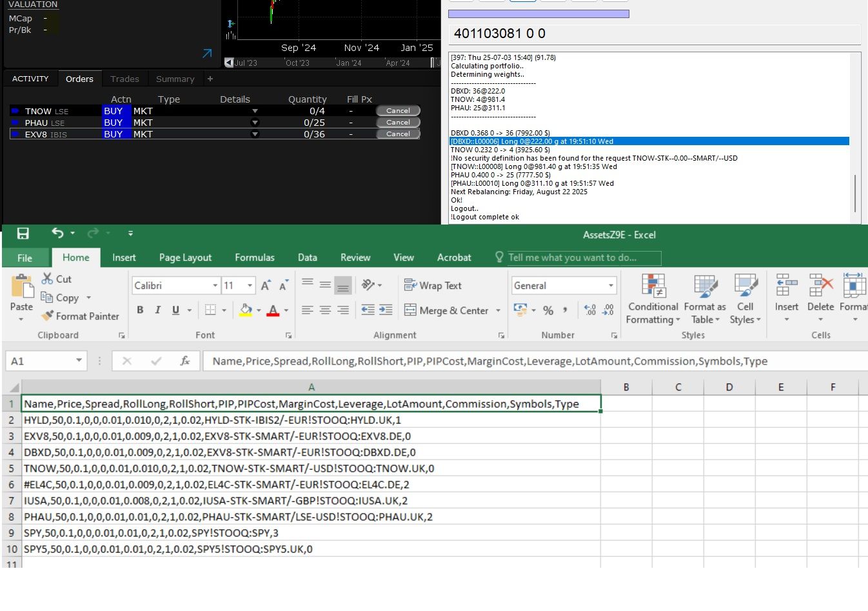
Task: Click the Tell me what you want field
Action: coord(584,257)
